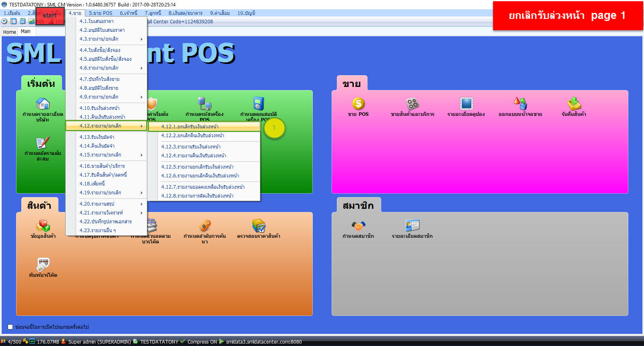644x346 pixels.
Task: Expand the 4.9.รายงาน/ยกเลิก submenu
Action: [x=106, y=97]
